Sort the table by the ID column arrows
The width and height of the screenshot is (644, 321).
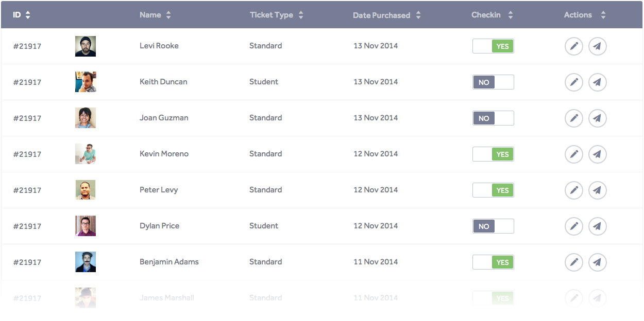click(28, 15)
